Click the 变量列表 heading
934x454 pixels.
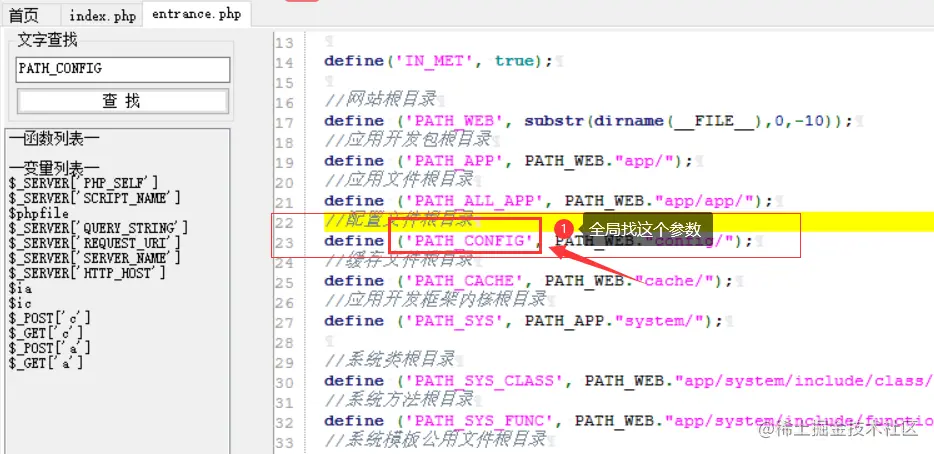tap(54, 169)
